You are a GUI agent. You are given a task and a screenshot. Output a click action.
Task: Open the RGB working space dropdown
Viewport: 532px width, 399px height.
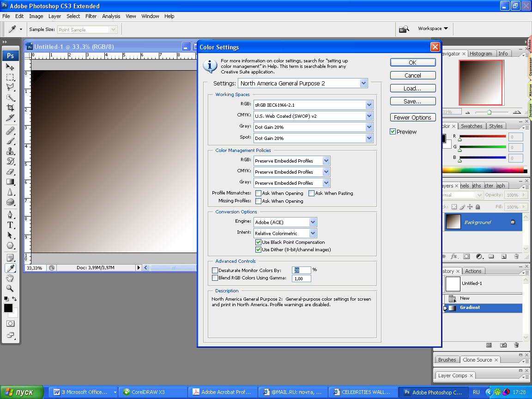(x=314, y=105)
